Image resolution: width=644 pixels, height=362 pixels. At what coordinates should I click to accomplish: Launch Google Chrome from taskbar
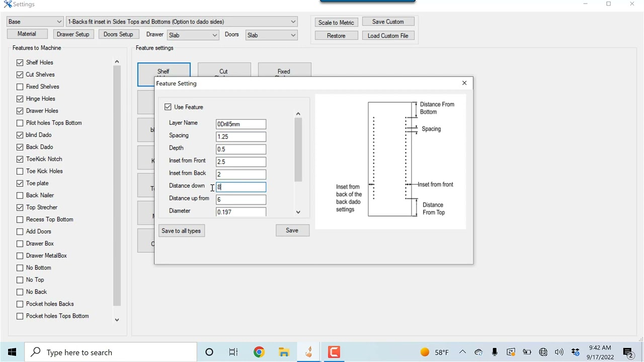coord(259,352)
